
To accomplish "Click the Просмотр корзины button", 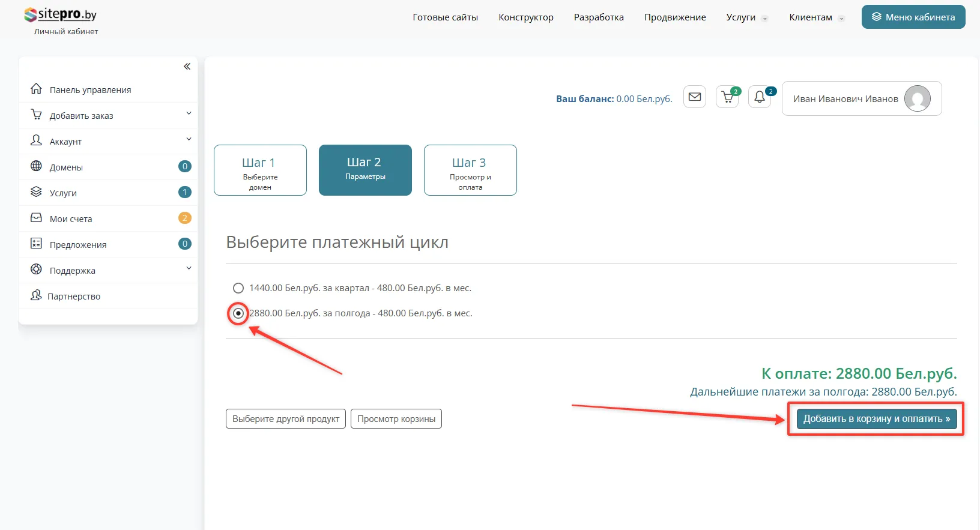I will (396, 419).
